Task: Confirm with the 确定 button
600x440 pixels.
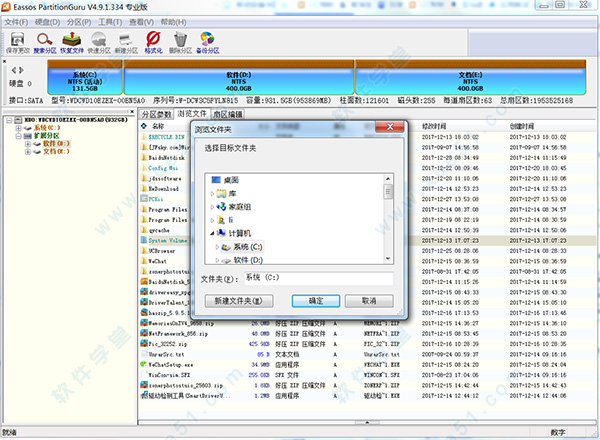Action: click(316, 301)
